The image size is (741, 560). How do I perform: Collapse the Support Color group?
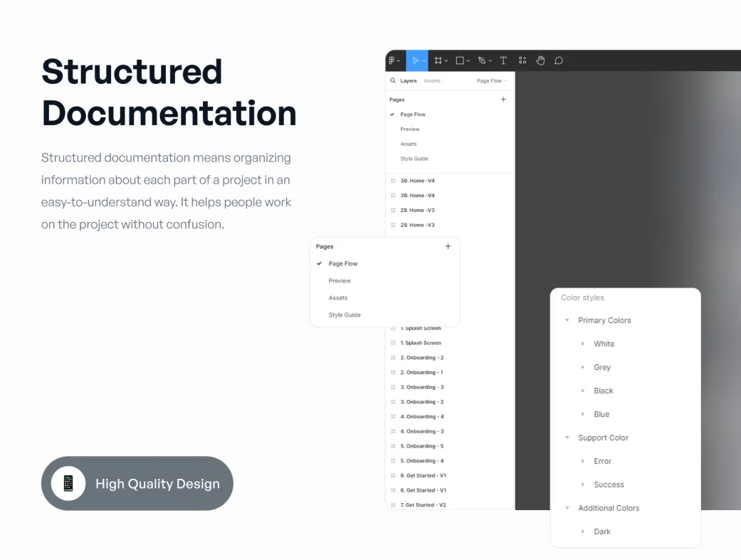coord(567,438)
